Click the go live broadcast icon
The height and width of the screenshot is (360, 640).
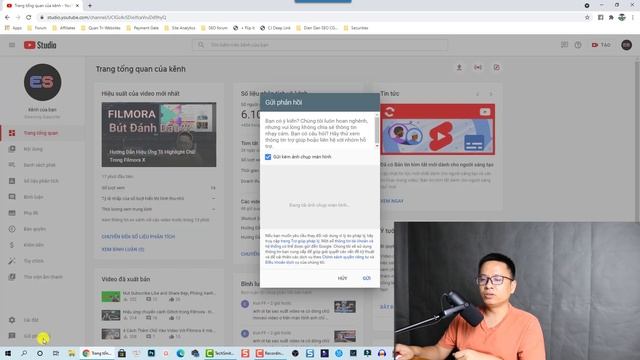(x=478, y=67)
